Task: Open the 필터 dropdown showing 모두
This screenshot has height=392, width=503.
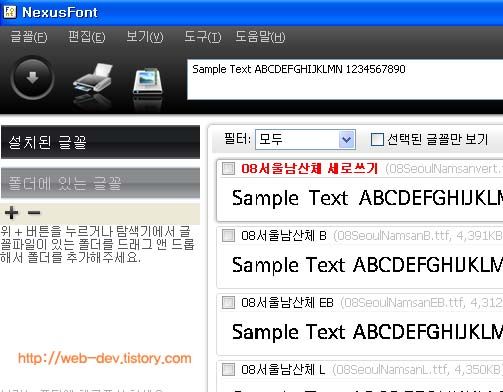Action: (305, 139)
